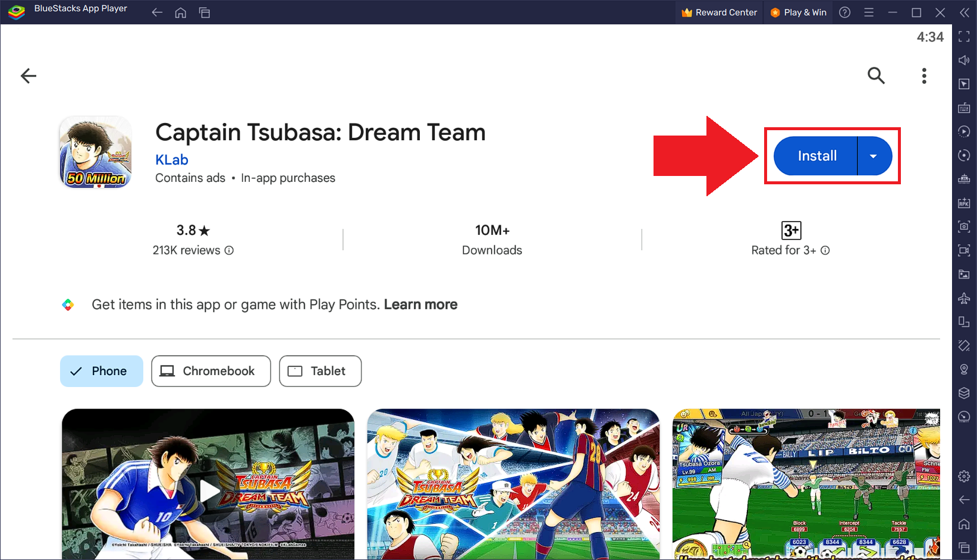977x560 pixels.
Task: Click the dotted circle play icon
Action: (965, 132)
